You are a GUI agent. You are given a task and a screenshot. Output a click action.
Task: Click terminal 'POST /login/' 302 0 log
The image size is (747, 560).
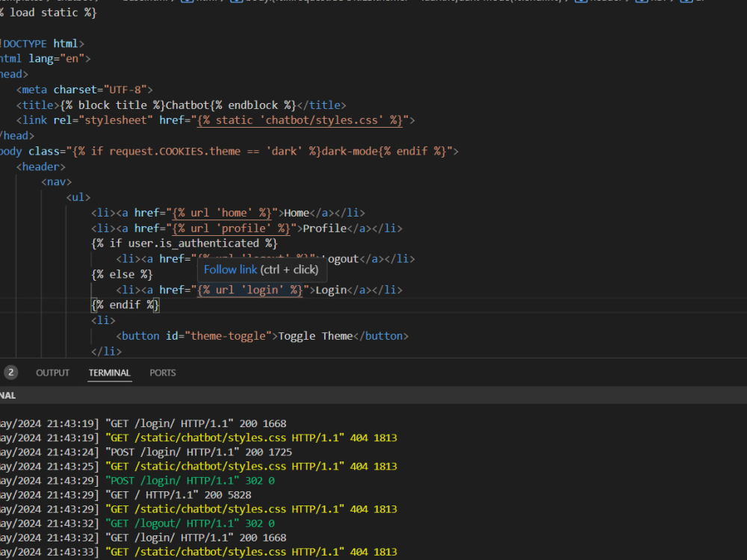(x=137, y=481)
